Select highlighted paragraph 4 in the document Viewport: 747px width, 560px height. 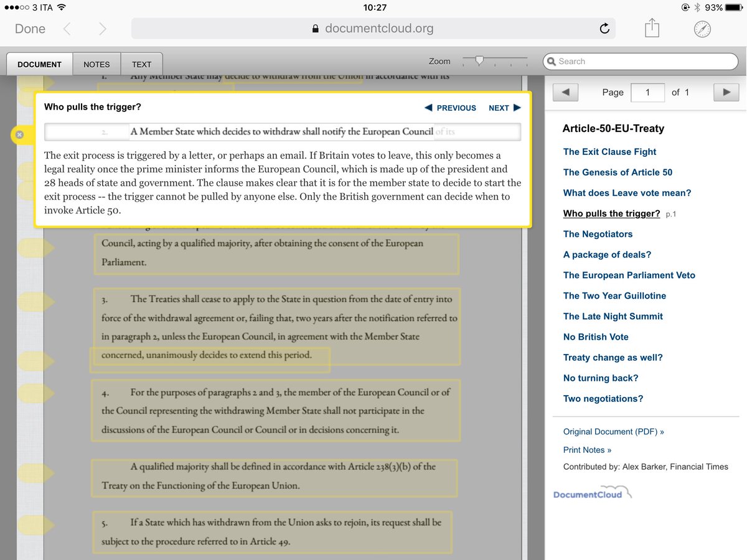coord(276,411)
